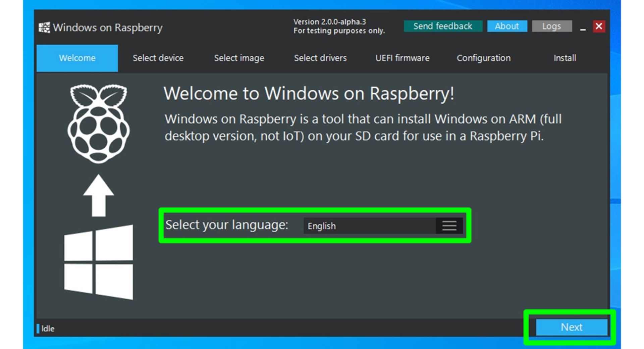The image size is (644, 349).
Task: Click the Idle status indicator
Action: (x=46, y=329)
